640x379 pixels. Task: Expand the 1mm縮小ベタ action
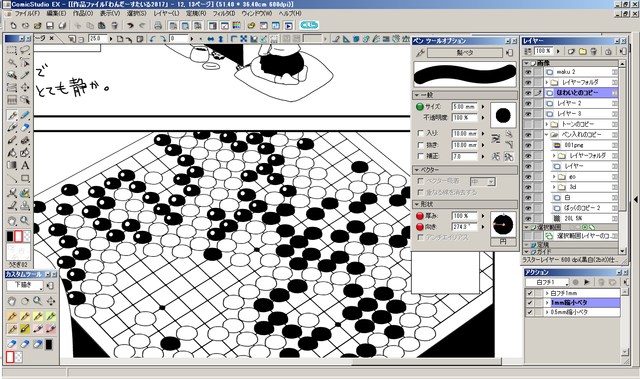pos(547,303)
